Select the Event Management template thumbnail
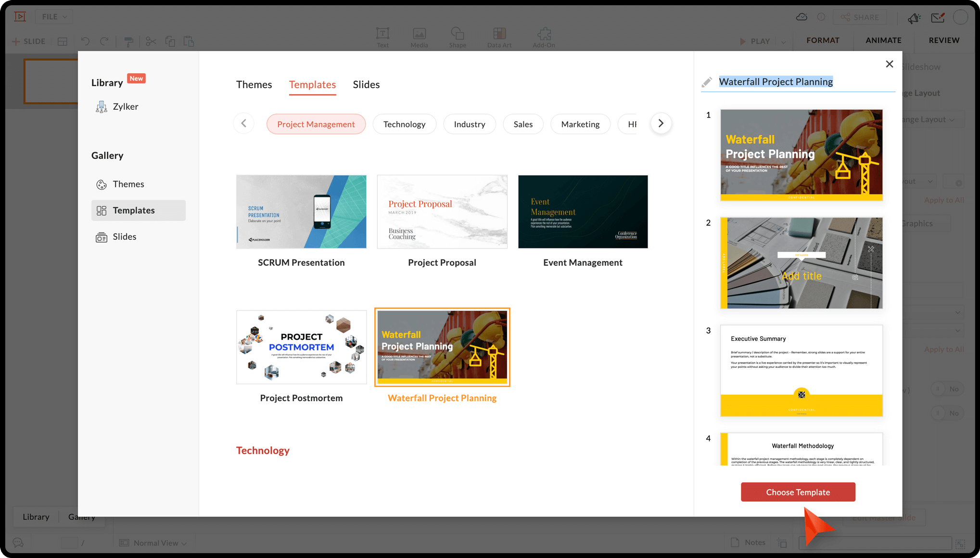 coord(583,212)
